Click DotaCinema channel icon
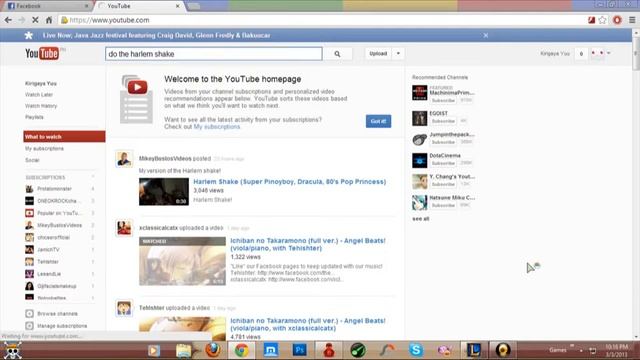640x360 pixels. (419, 160)
